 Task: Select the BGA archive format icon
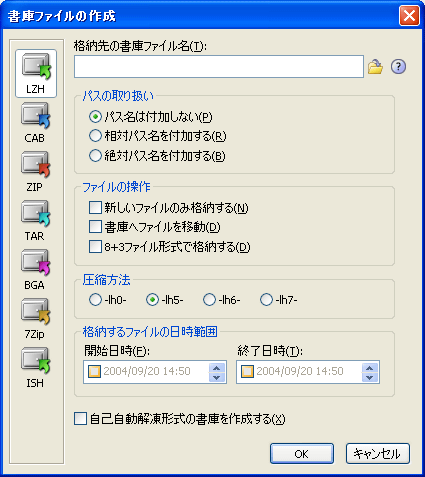coord(35,270)
